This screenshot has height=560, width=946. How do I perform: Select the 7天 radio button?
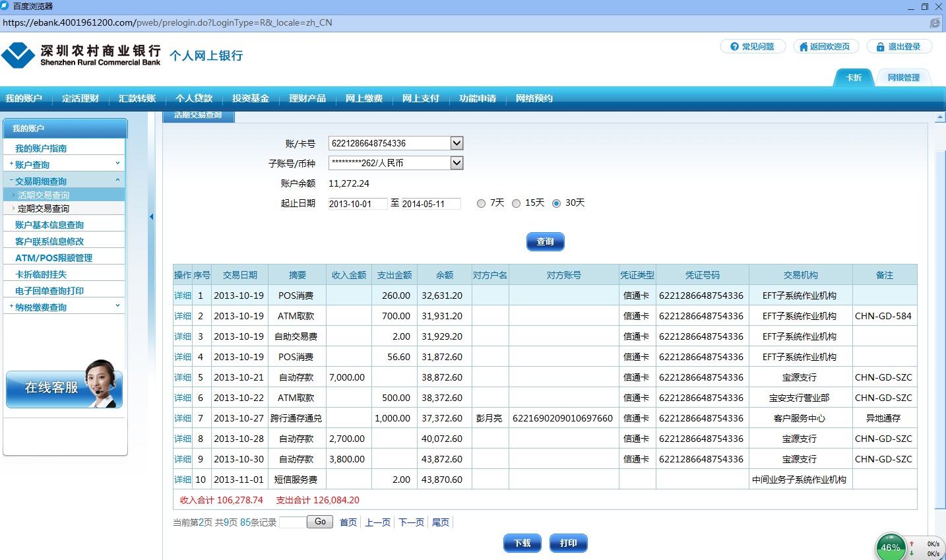click(481, 203)
